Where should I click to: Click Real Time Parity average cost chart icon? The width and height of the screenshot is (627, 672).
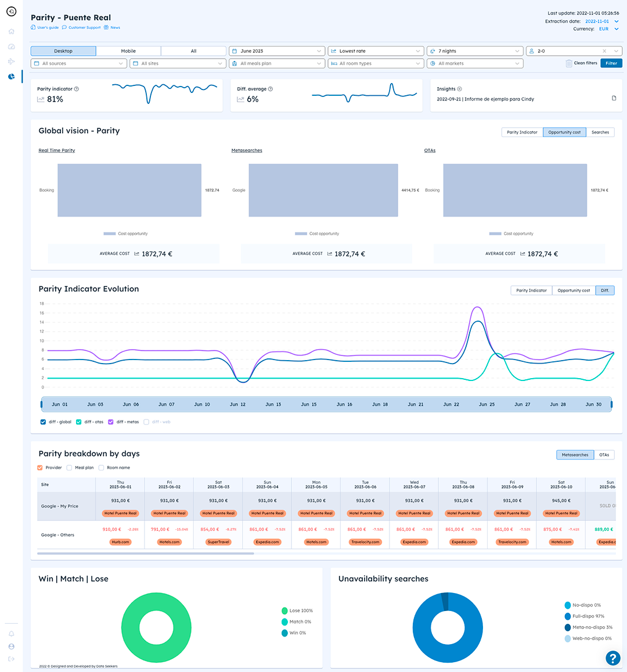click(136, 254)
